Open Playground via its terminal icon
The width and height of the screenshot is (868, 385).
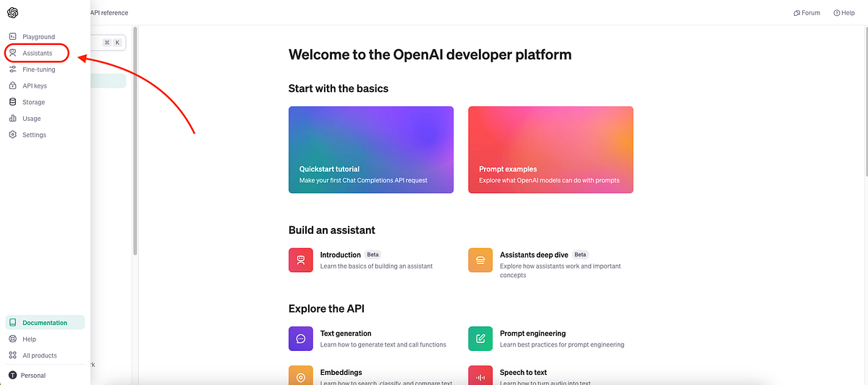pyautogui.click(x=13, y=37)
